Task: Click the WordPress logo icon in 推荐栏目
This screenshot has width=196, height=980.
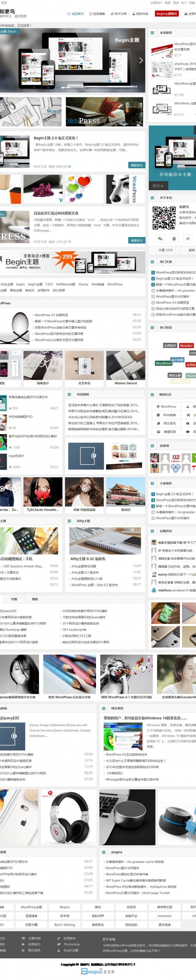Action: tap(158, 407)
